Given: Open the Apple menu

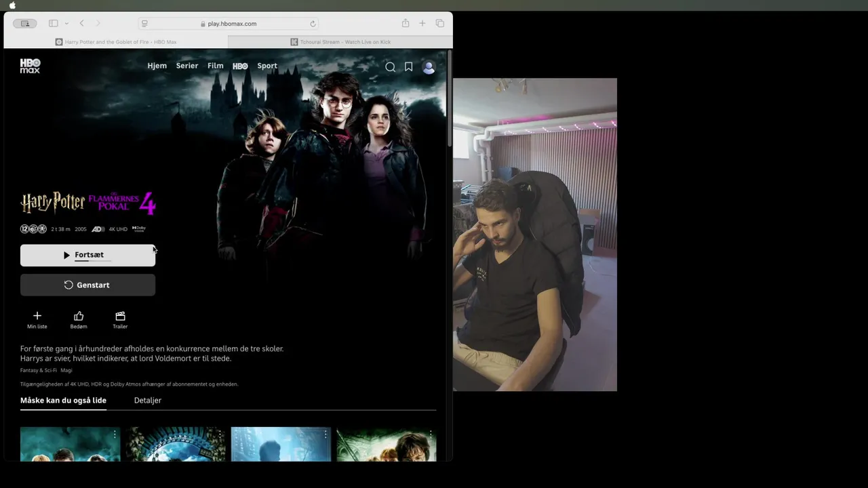Looking at the screenshot, I should pyautogui.click(x=12, y=5).
